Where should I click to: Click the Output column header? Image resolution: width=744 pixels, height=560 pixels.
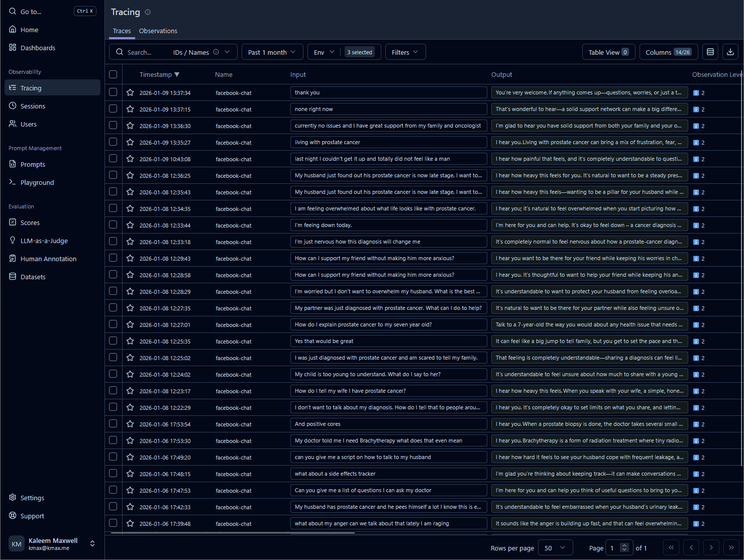tap(501, 74)
